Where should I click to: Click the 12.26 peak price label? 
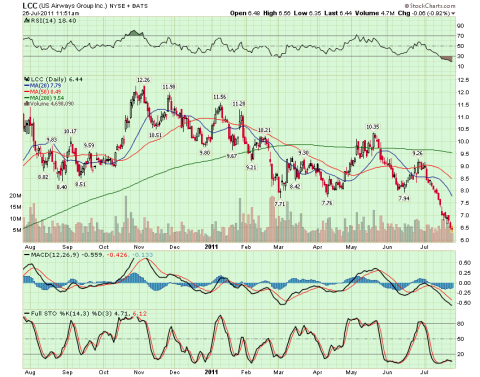[143, 80]
